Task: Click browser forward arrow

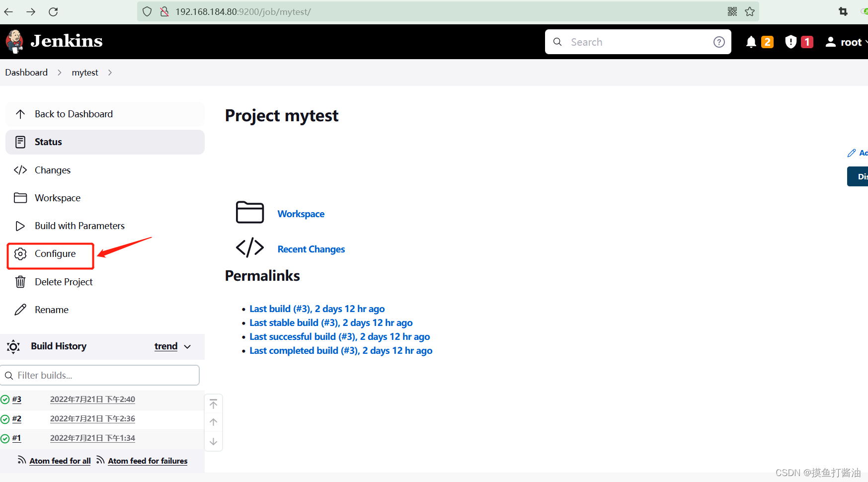Action: tap(31, 11)
